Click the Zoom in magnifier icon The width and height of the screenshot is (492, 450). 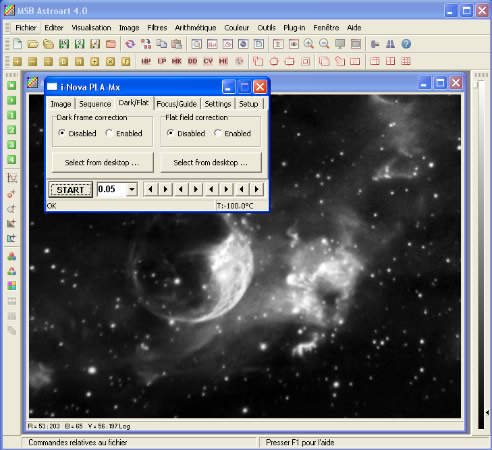click(309, 44)
